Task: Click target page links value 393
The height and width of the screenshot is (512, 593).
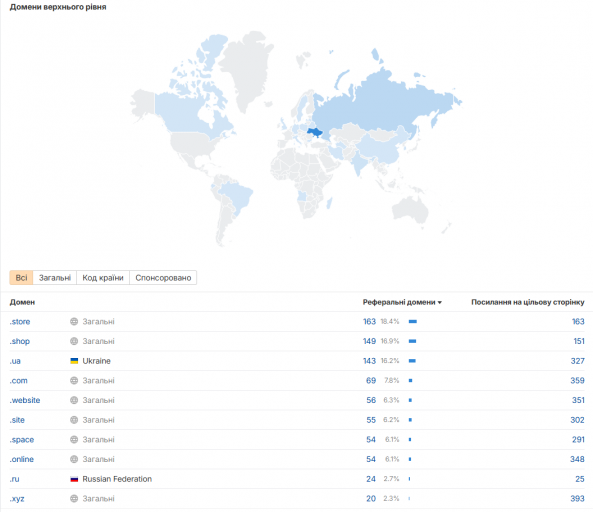Action: pos(577,498)
